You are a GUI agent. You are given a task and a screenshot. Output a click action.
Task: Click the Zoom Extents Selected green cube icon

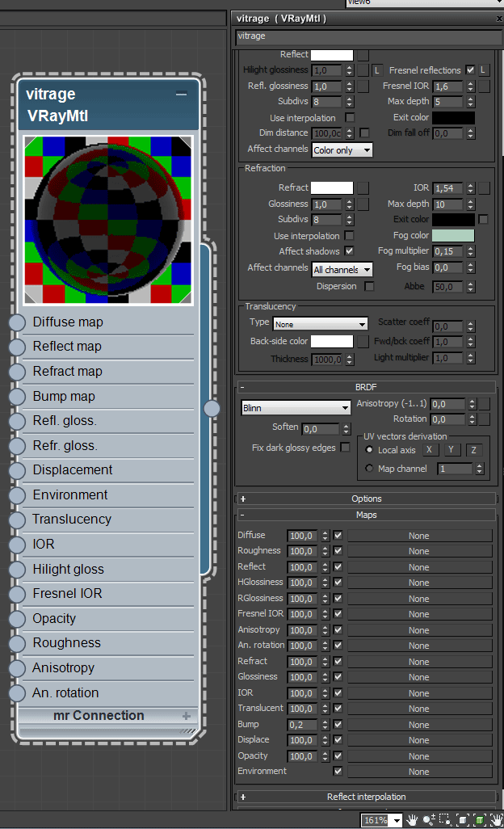(480, 819)
